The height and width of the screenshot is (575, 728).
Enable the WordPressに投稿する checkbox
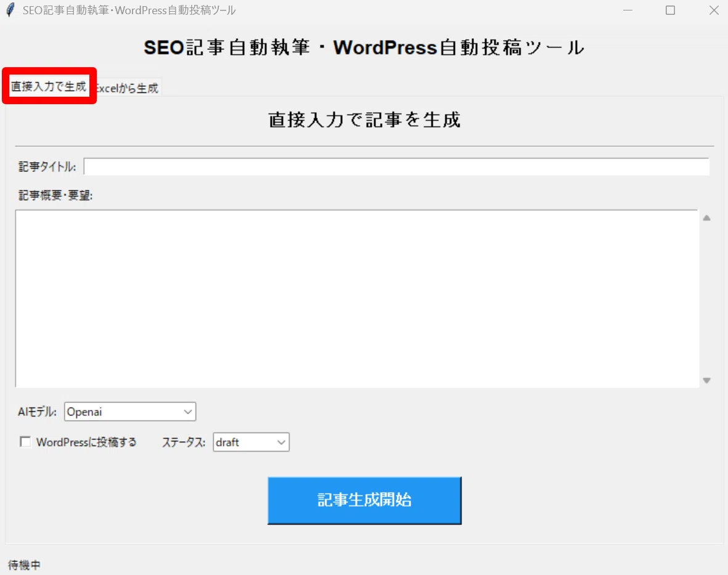click(25, 442)
